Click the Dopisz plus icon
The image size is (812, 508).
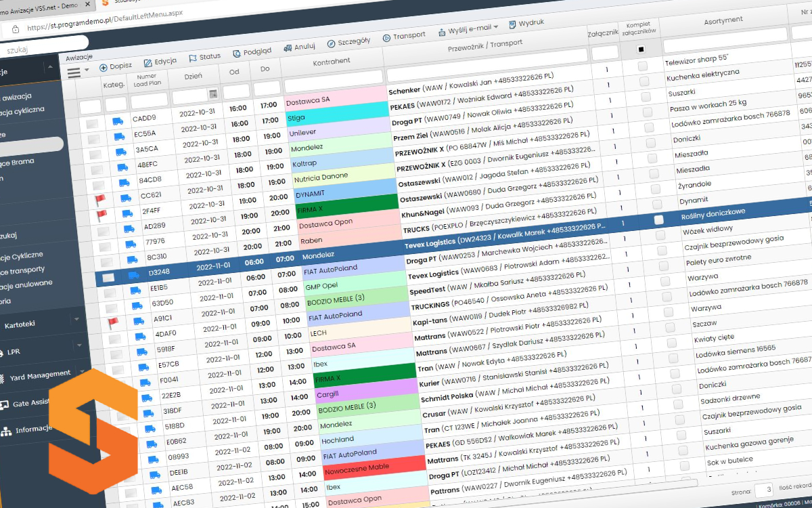pos(104,67)
